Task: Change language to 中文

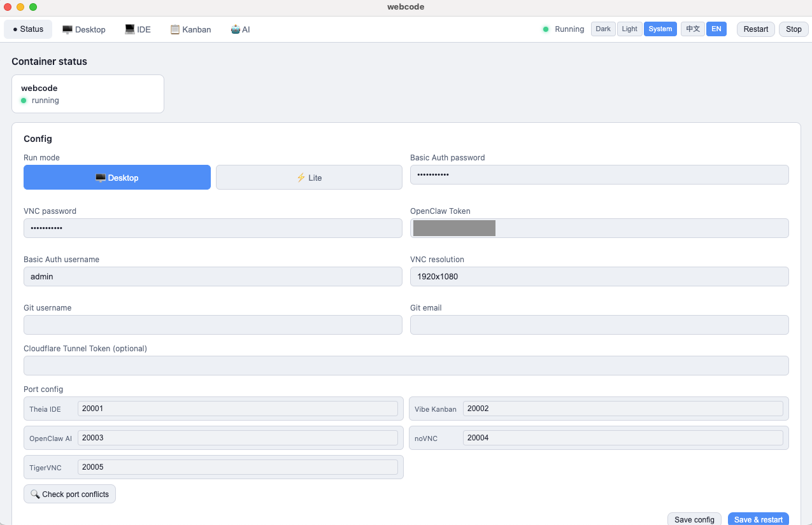Action: point(693,29)
